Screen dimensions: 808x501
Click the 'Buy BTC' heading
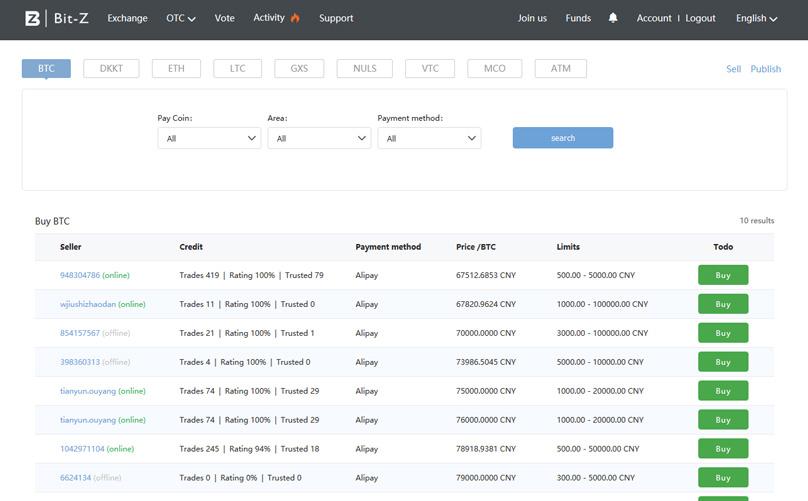52,221
